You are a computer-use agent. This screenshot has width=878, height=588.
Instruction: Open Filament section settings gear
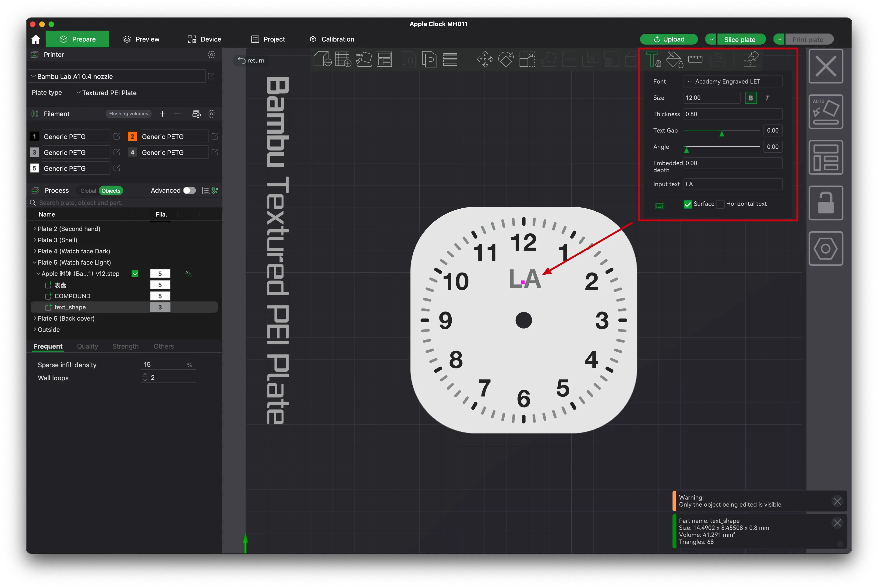pyautogui.click(x=212, y=114)
